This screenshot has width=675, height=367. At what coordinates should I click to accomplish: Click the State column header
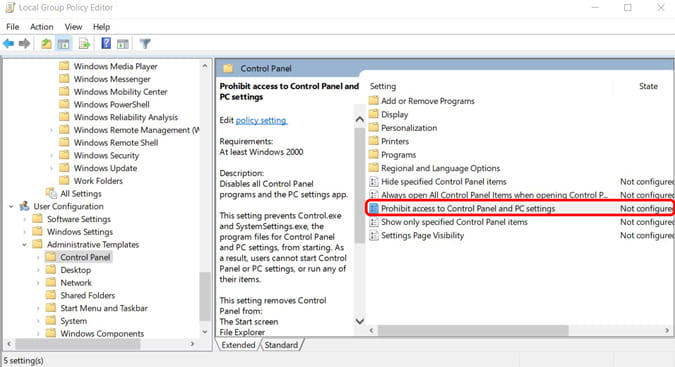648,86
